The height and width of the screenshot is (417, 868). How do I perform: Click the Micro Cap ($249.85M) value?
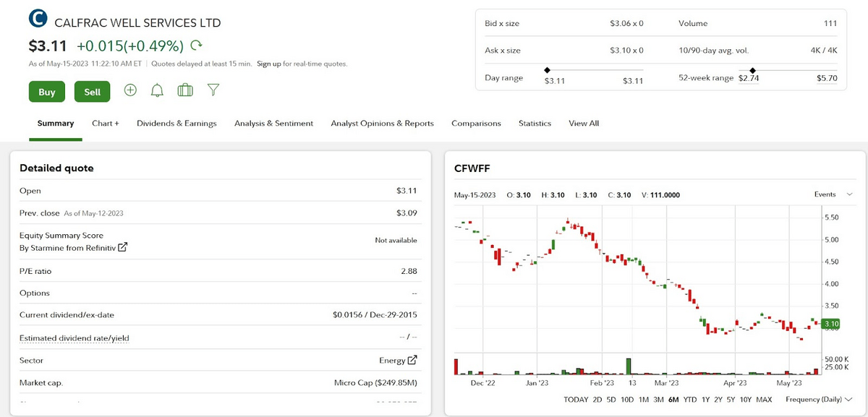coord(376,383)
